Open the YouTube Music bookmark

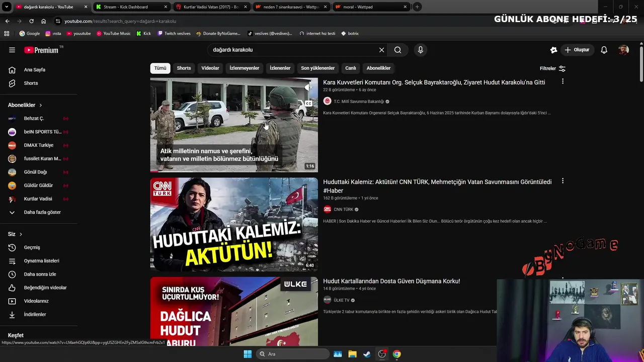(x=113, y=34)
